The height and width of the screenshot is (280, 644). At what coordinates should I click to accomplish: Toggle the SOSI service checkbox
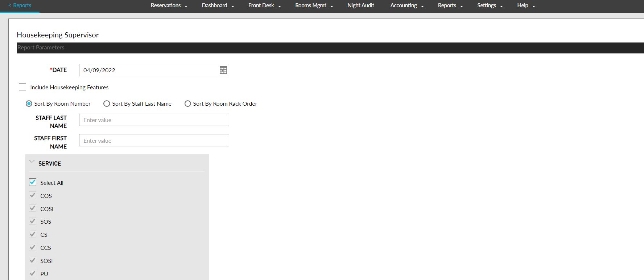33,260
